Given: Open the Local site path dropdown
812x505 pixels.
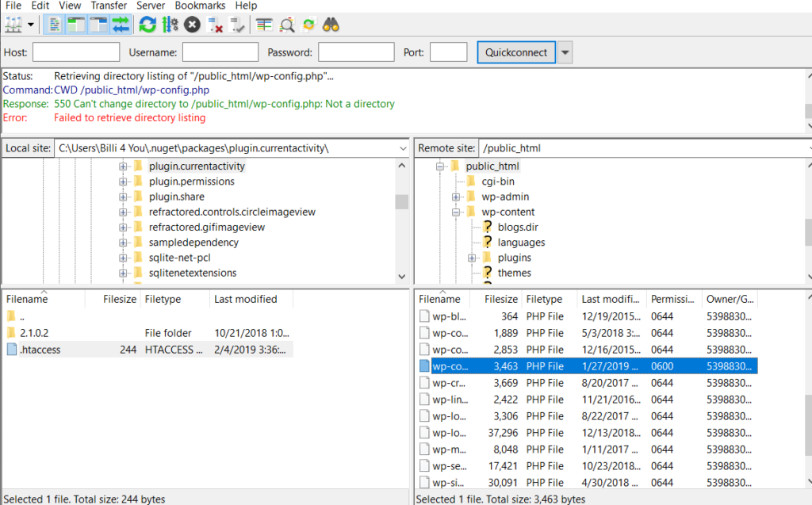Looking at the screenshot, I should [x=402, y=149].
